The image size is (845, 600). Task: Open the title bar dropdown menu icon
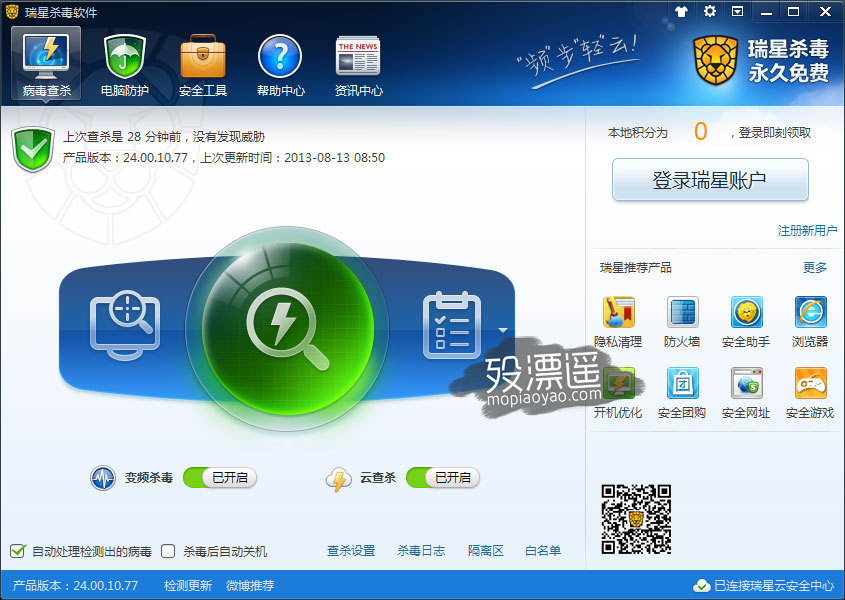click(x=737, y=11)
